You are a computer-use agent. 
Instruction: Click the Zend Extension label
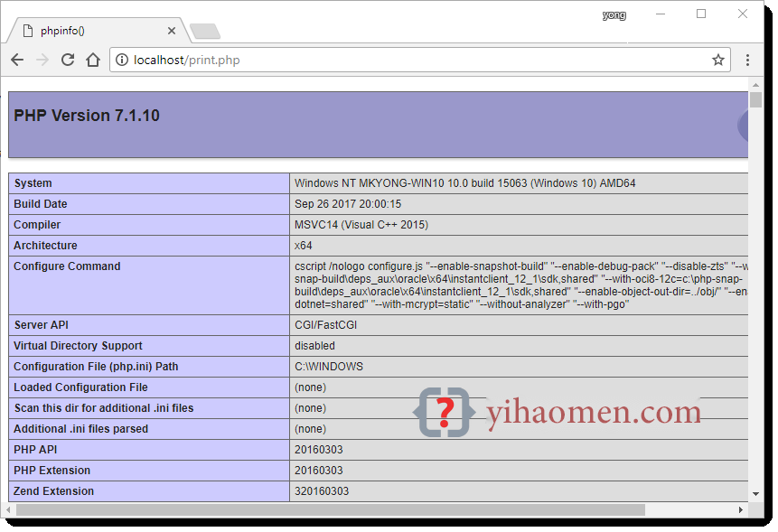[53, 492]
